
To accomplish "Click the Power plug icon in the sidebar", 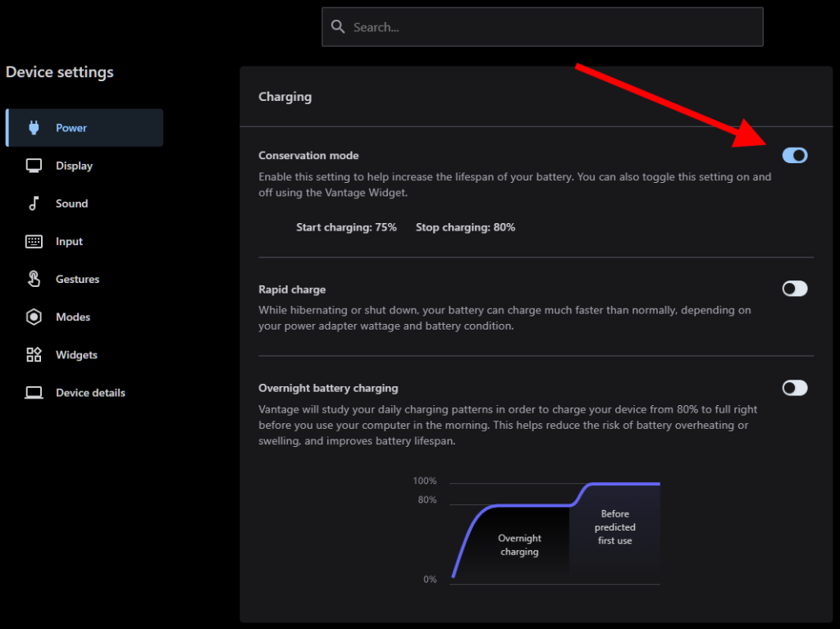I will [34, 128].
